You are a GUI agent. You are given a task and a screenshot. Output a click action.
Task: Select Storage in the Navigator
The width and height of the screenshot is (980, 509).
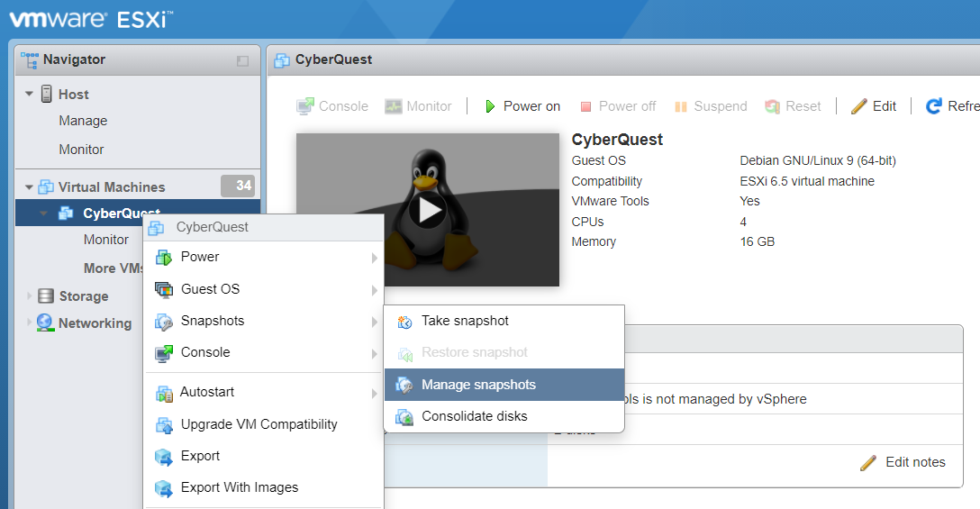(x=84, y=296)
